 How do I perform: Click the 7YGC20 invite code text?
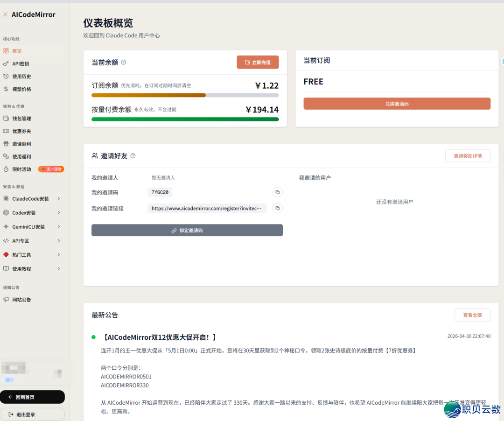click(x=160, y=192)
